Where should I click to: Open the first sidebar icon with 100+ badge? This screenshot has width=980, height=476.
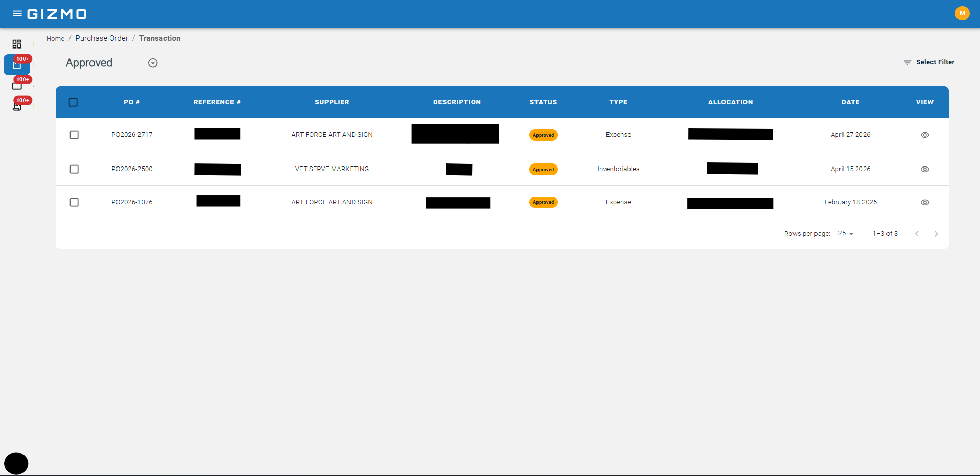[17, 65]
